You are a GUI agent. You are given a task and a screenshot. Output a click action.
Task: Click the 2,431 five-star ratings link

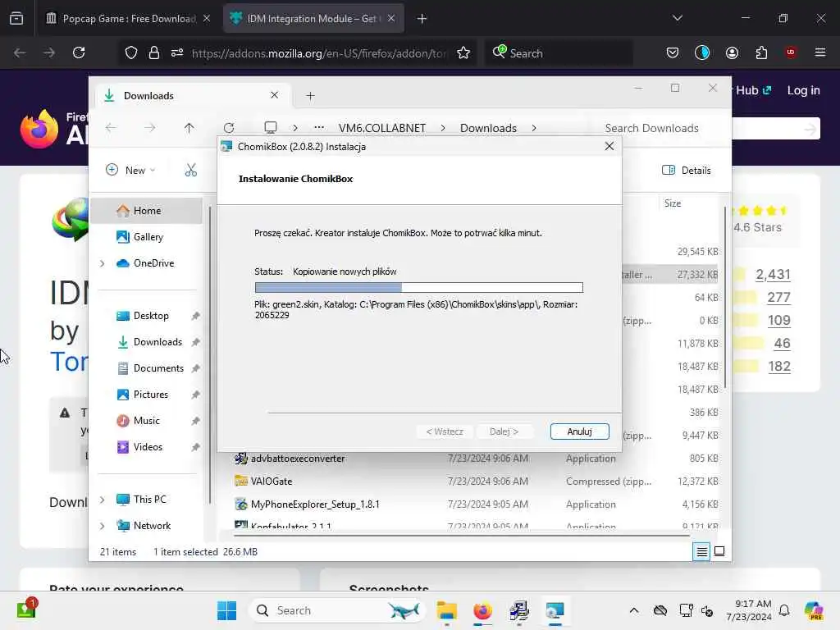coord(773,274)
